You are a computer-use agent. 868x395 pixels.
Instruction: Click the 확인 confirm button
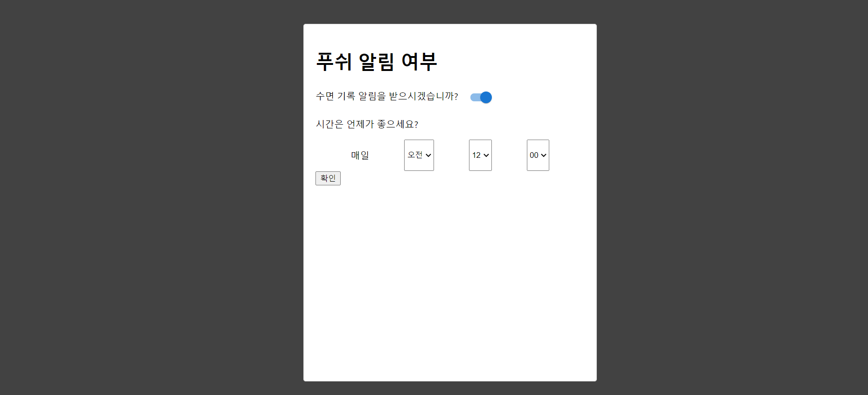click(x=328, y=178)
